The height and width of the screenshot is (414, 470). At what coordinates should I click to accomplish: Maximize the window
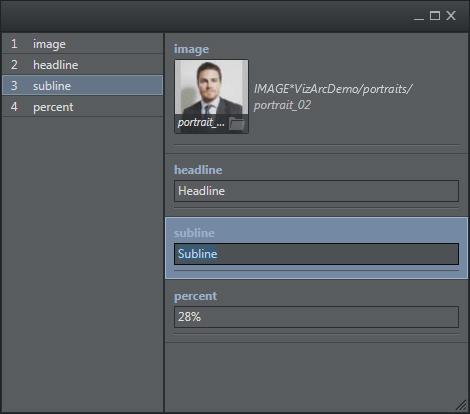coord(435,16)
